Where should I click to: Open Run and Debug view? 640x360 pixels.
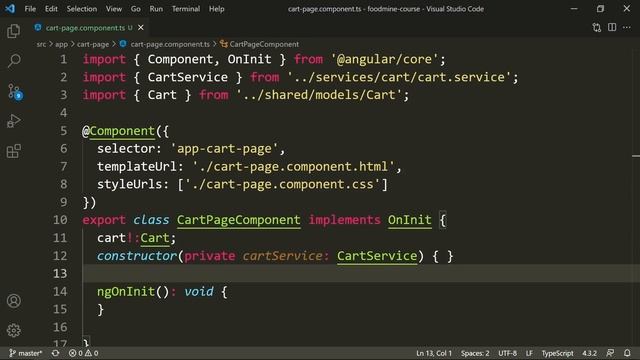click(x=13, y=121)
